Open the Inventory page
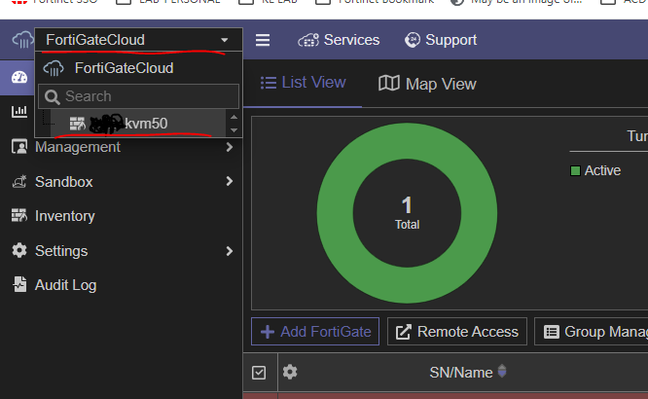The image size is (648, 399). (x=65, y=216)
